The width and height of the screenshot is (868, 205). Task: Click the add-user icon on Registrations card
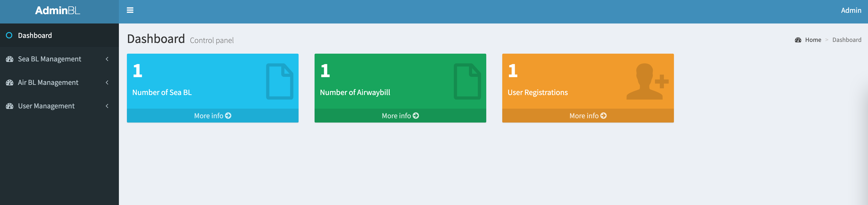click(x=647, y=81)
